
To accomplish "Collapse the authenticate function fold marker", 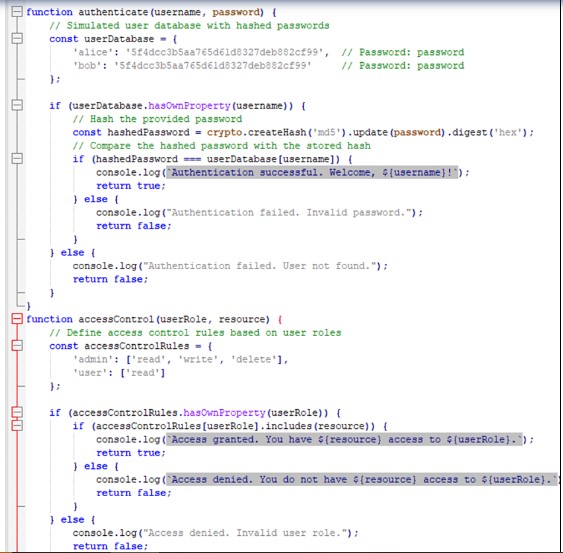I will click(x=17, y=12).
